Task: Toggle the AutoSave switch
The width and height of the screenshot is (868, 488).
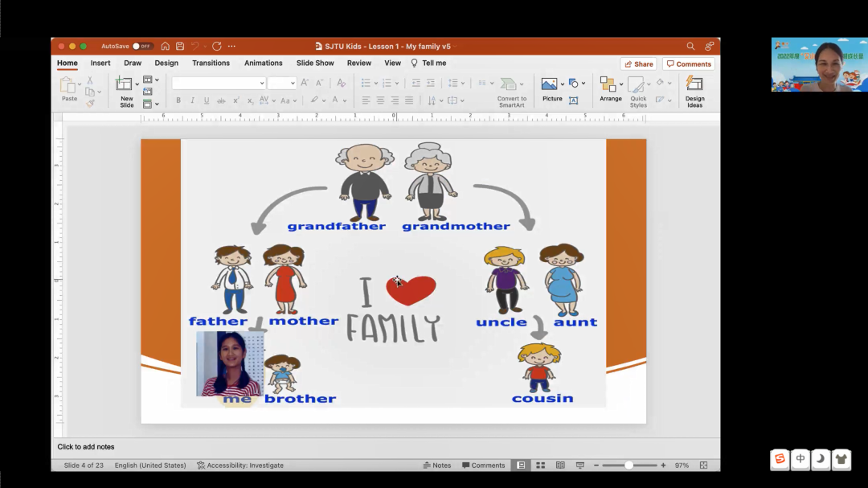Action: point(142,47)
